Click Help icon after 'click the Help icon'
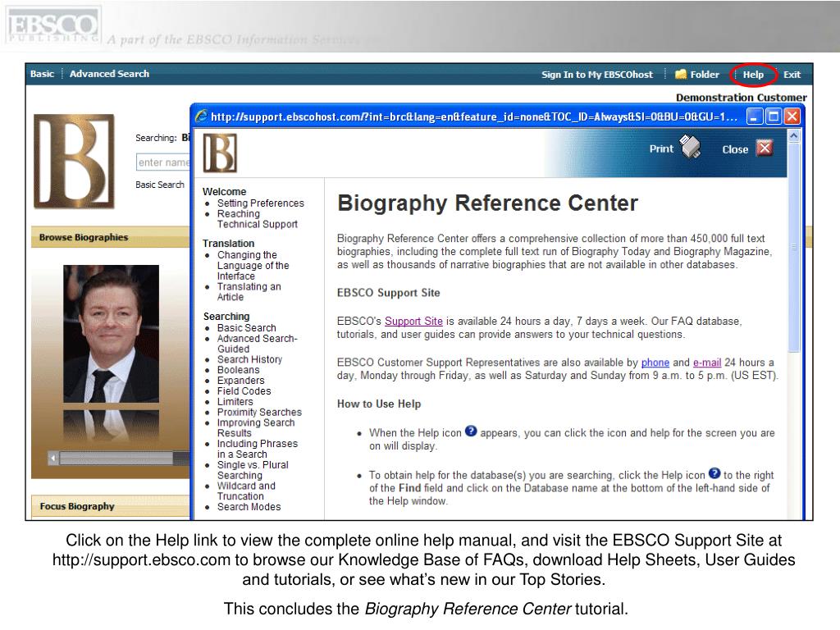The height and width of the screenshot is (630, 840). (x=714, y=473)
